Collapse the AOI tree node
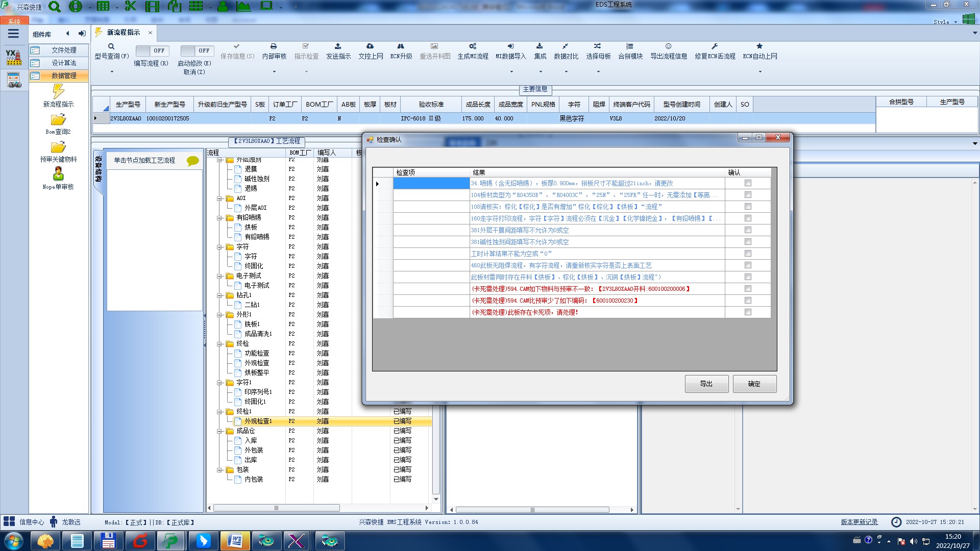The image size is (980, 551). pos(219,198)
